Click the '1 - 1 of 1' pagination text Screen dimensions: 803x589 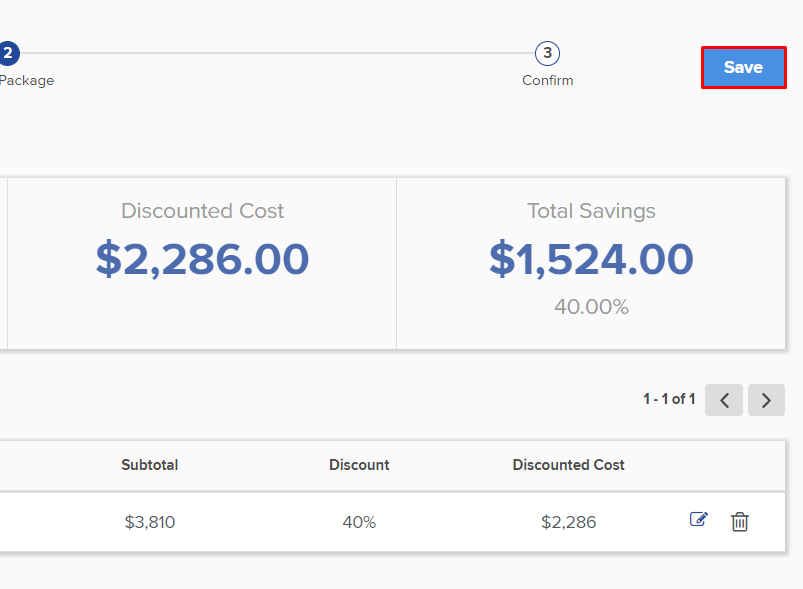[669, 399]
